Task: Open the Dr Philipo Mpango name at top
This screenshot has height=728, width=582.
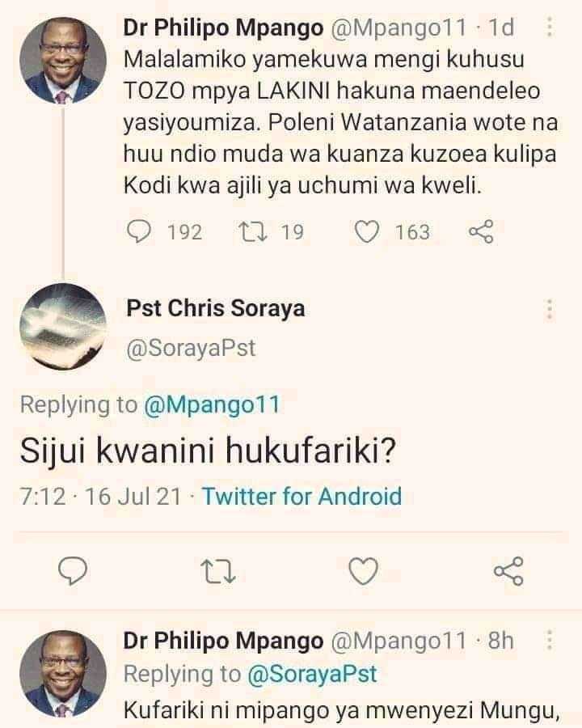Action: click(x=223, y=28)
